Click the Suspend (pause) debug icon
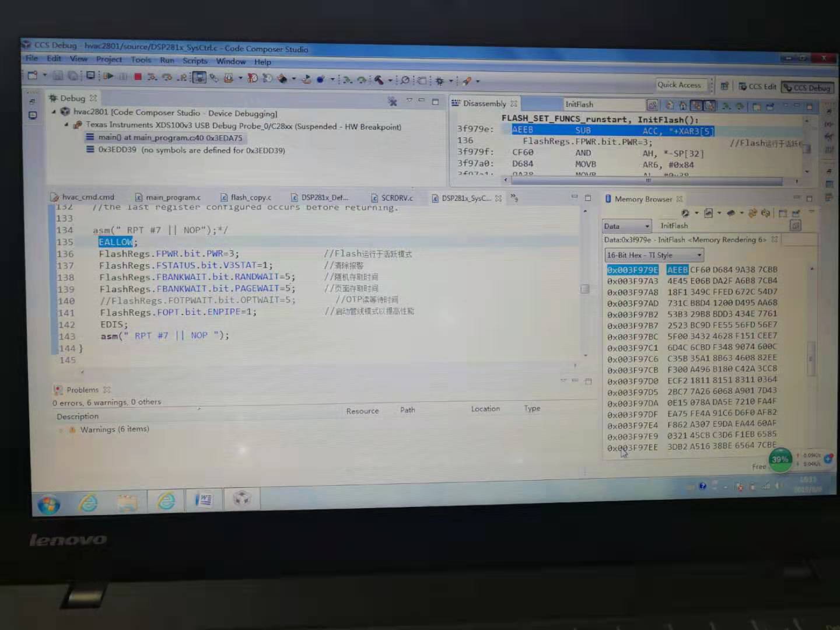 click(123, 76)
